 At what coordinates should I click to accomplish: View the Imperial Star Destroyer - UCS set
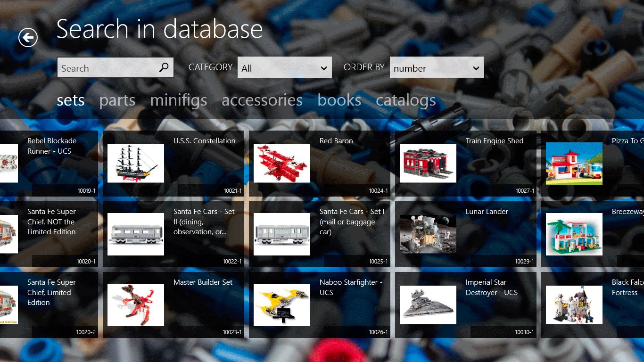(466, 305)
